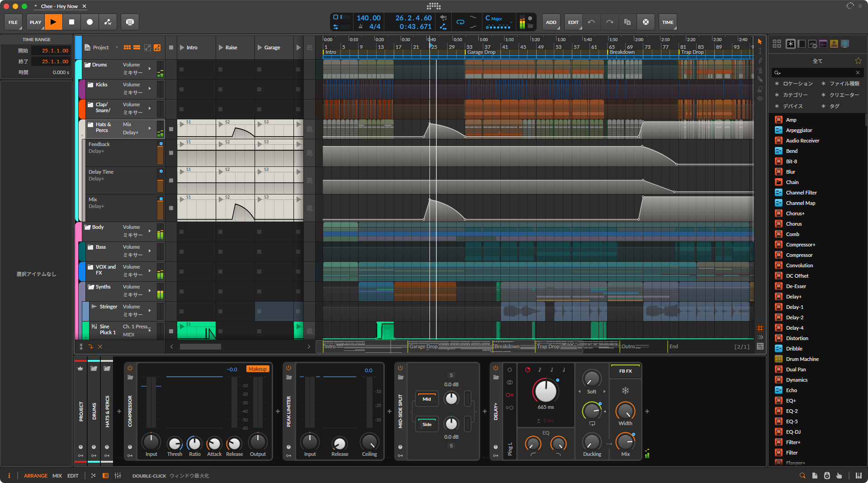Click the transport play button

tap(53, 22)
